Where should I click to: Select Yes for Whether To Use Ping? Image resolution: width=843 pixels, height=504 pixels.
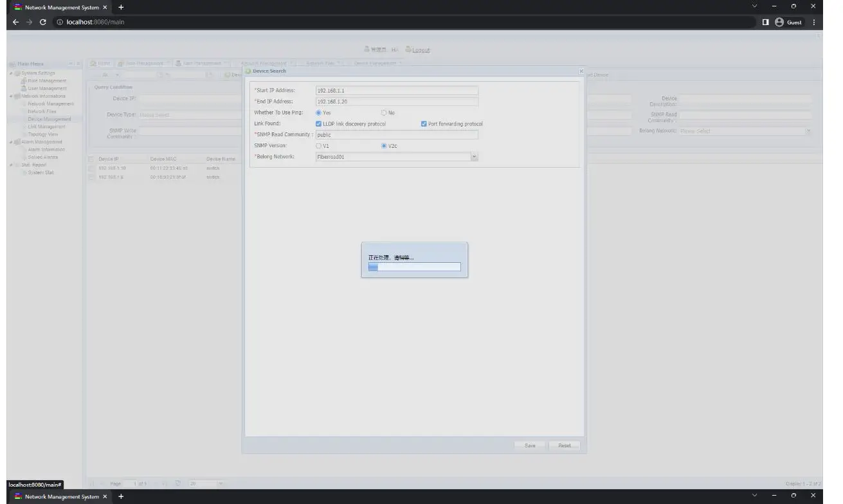pos(319,113)
